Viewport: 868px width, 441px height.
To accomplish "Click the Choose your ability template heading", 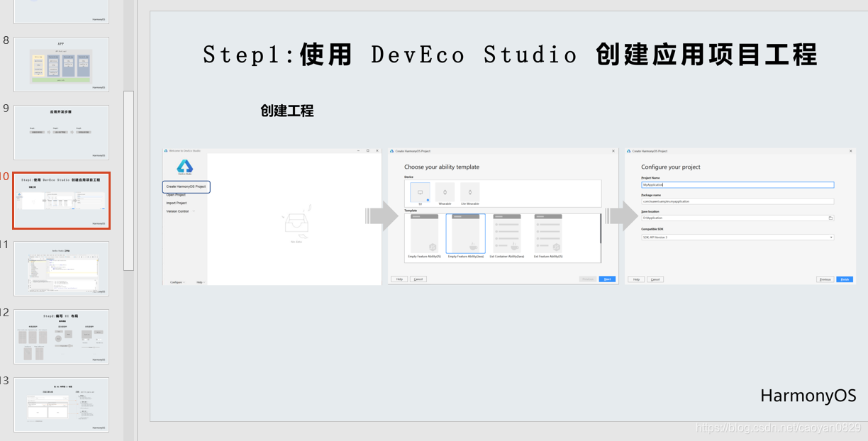I will [442, 167].
